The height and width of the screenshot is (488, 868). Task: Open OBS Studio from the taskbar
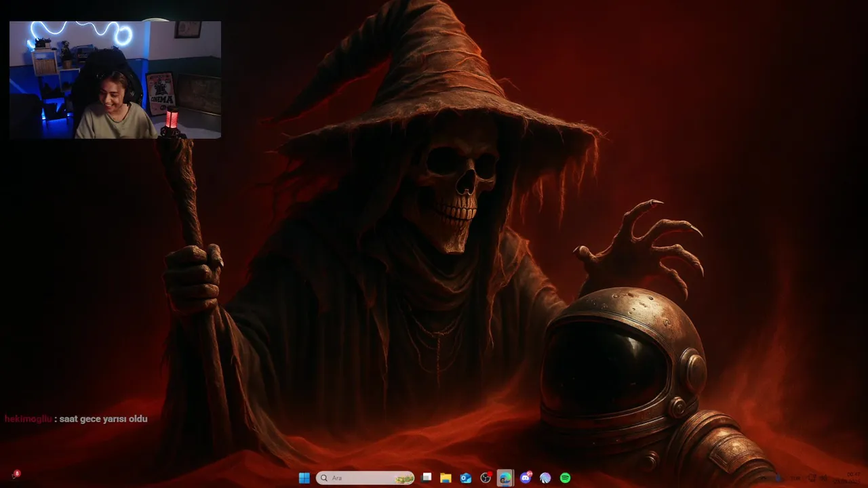tap(486, 478)
